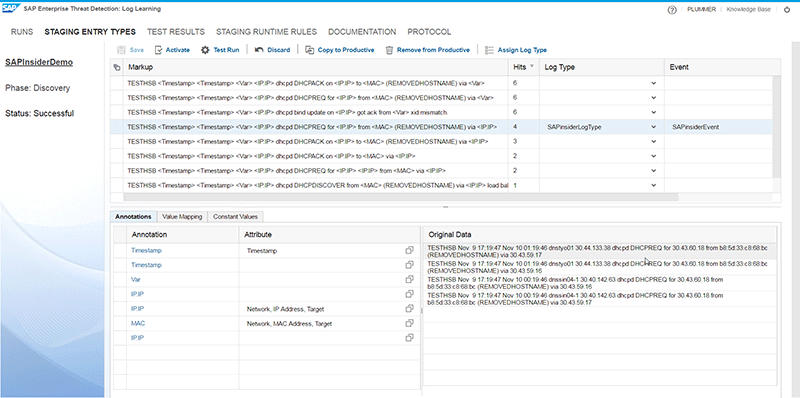This screenshot has width=800, height=398.
Task: Click the horizontal scrollbar under the markup table
Action: 401,197
